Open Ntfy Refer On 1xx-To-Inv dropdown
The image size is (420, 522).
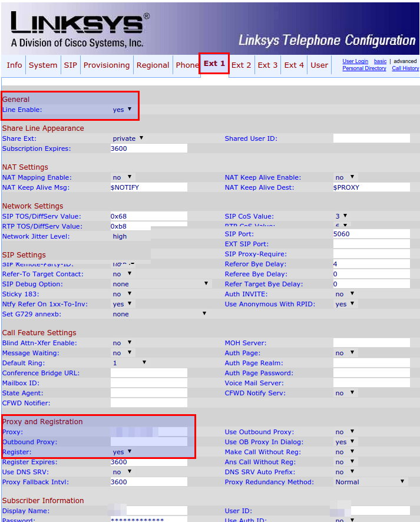122,304
